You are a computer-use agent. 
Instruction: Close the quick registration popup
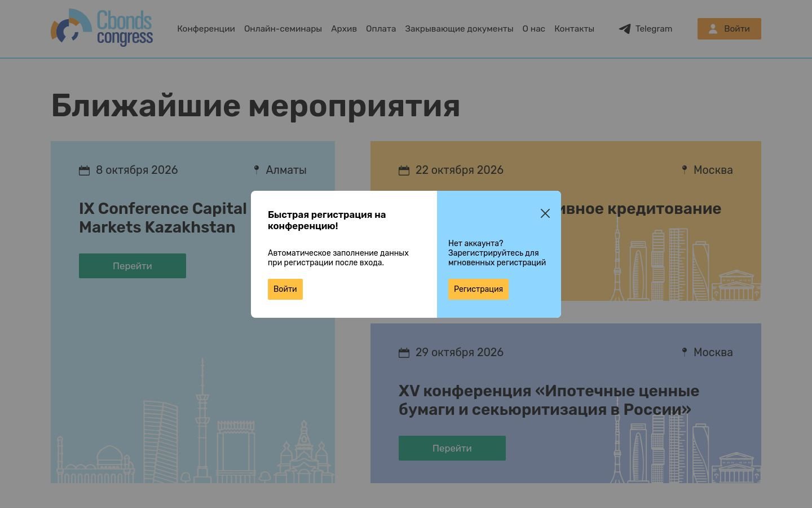coord(545,213)
